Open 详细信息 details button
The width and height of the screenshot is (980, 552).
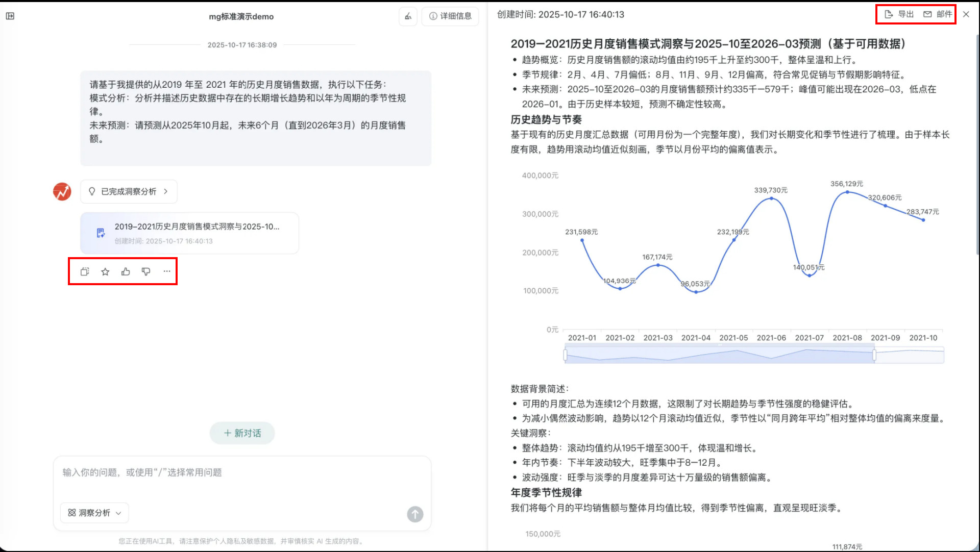pos(450,16)
